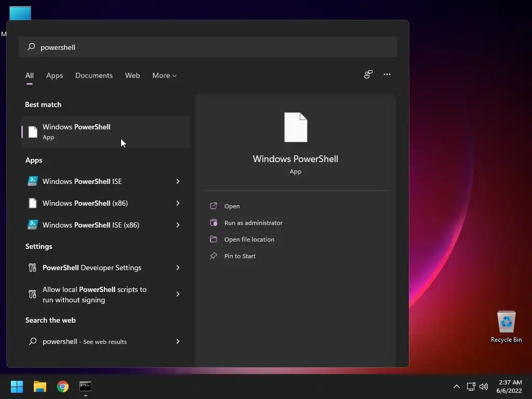Expand PowerShell Developer Settings chevron
The height and width of the screenshot is (399, 532).
(x=178, y=268)
